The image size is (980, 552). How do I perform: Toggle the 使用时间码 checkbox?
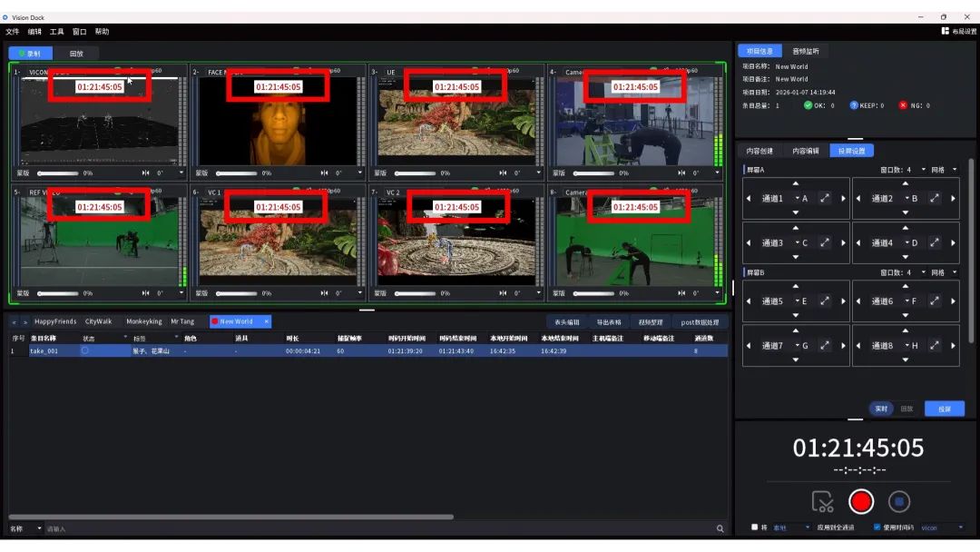[x=877, y=527]
